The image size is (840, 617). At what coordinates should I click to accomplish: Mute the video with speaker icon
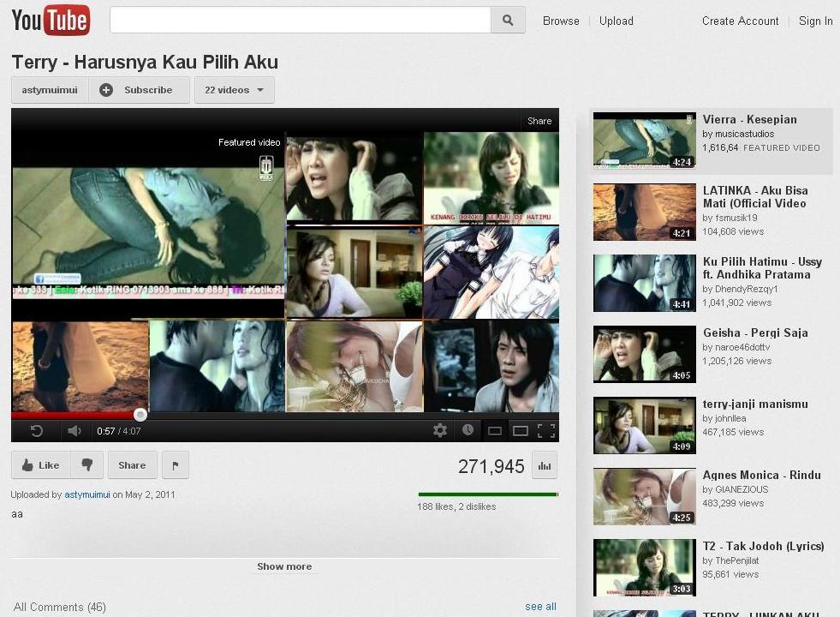pyautogui.click(x=74, y=431)
